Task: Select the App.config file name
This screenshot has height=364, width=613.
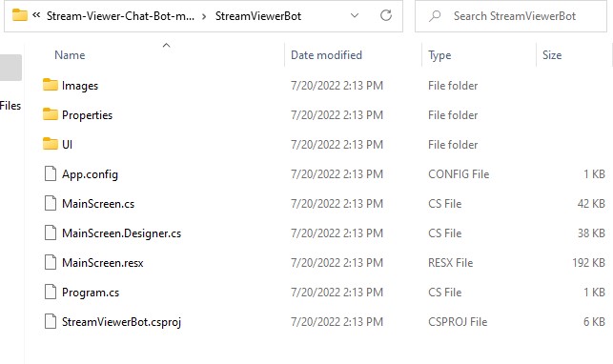Action: (90, 174)
